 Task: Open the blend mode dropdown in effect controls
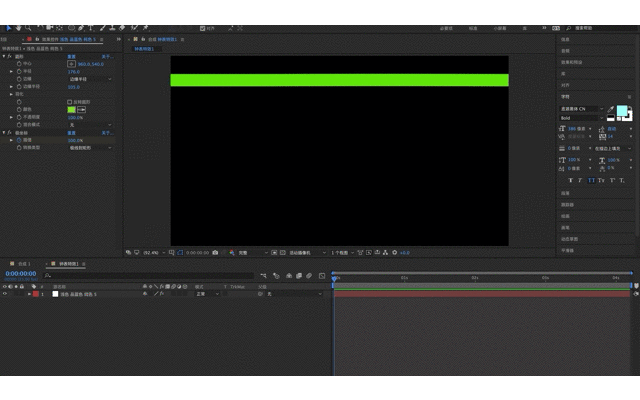[x=90, y=125]
